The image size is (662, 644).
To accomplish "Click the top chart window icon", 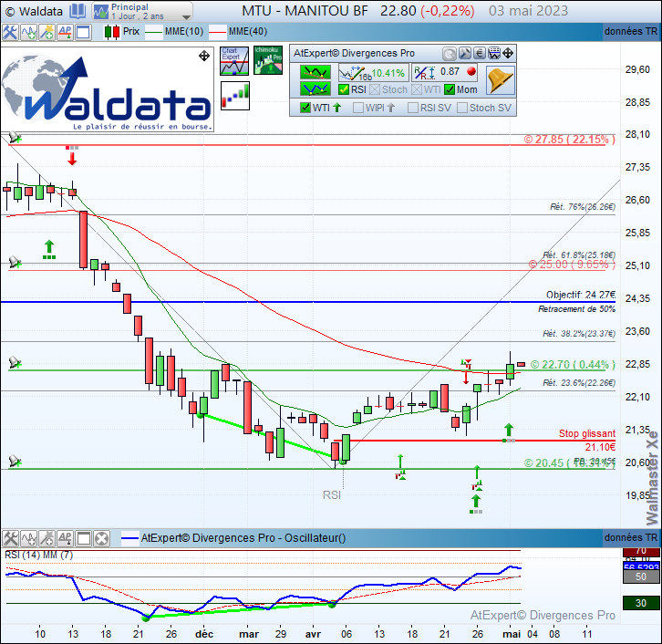I will tap(84, 32).
